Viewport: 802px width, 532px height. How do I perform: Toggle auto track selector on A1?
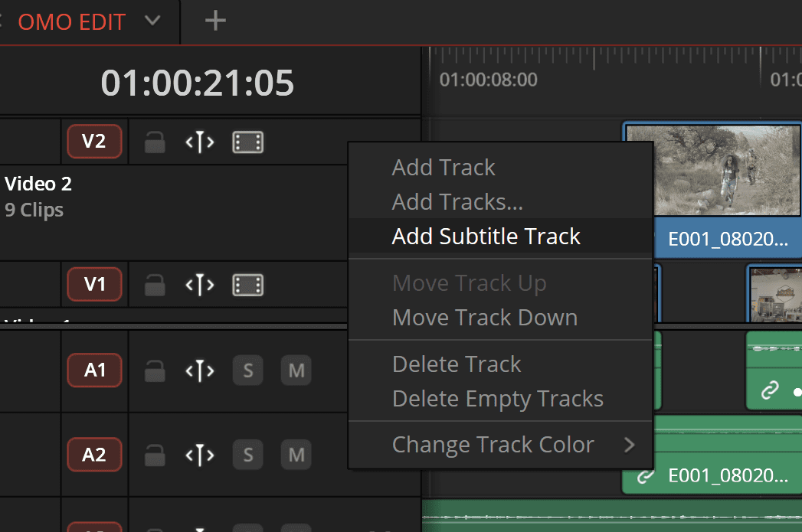click(199, 370)
